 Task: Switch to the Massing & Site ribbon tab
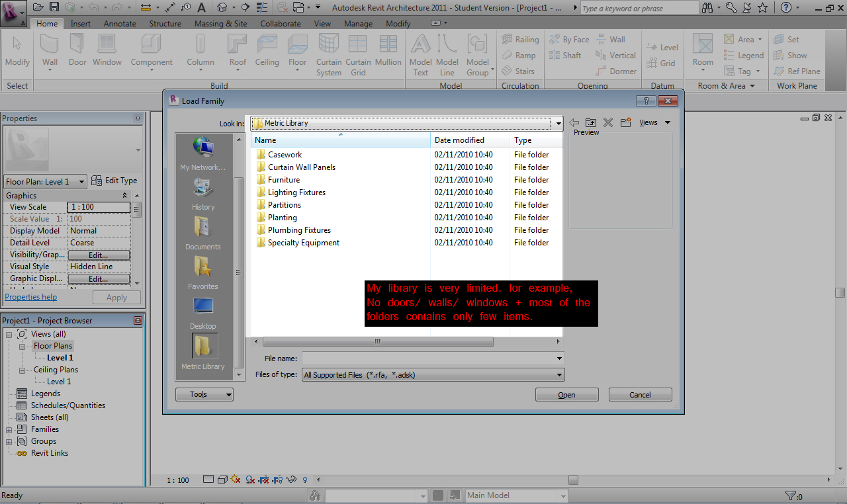[220, 23]
